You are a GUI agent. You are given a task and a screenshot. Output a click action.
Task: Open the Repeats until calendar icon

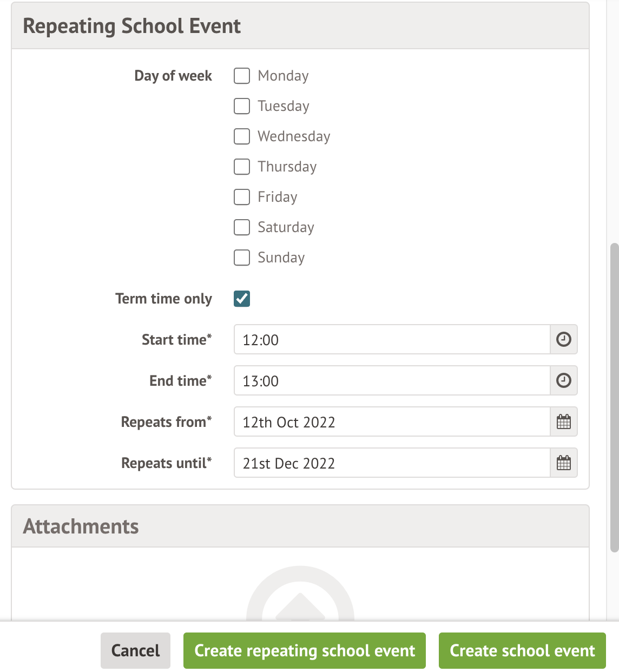pos(564,463)
